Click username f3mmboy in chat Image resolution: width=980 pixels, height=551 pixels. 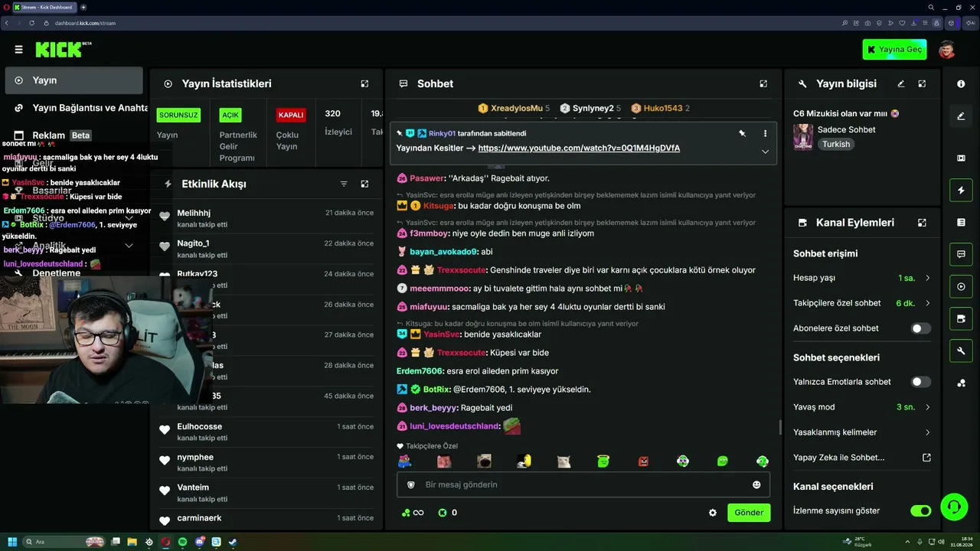click(430, 233)
